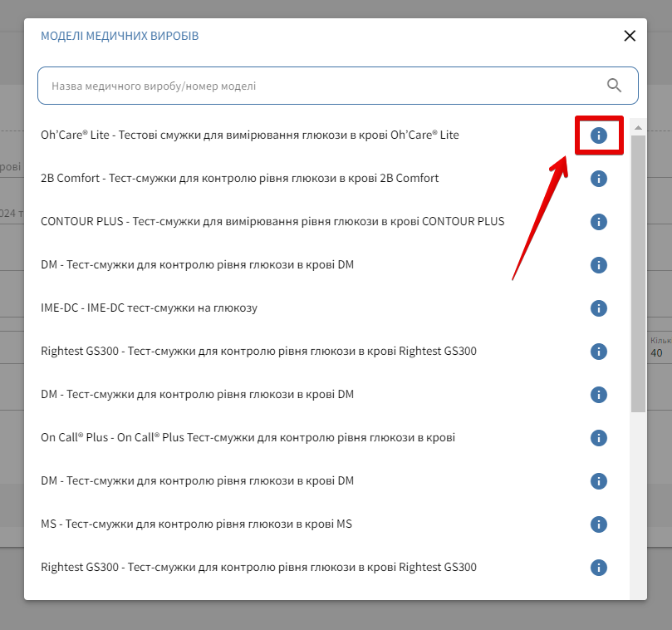Viewport: 672px width, 630px height.
Task: Focus the device name or model search field
Action: [x=324, y=86]
